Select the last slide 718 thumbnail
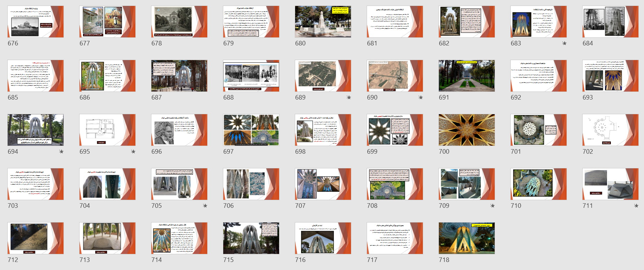Viewport: 644px width, 270px height. 466,238
